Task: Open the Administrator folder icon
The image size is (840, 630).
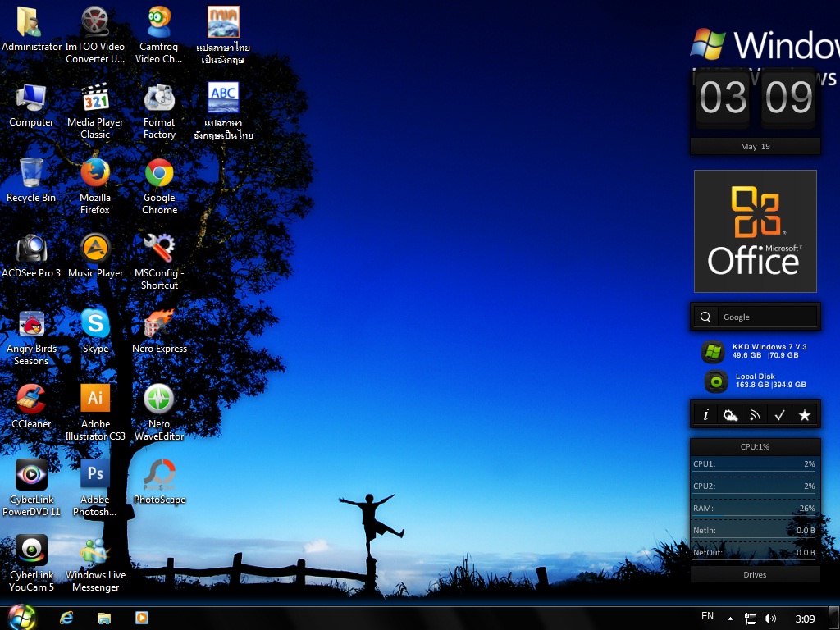Action: click(30, 22)
